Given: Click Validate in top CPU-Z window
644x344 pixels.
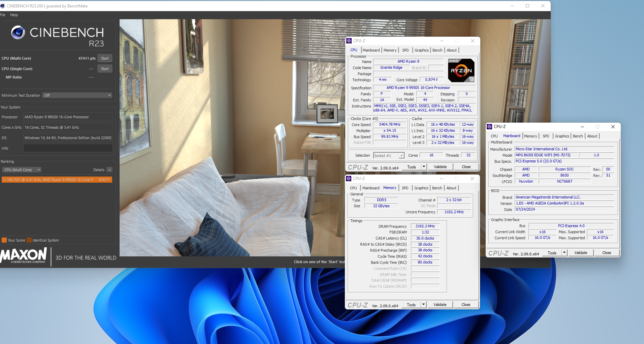Looking at the screenshot, I should tap(440, 167).
